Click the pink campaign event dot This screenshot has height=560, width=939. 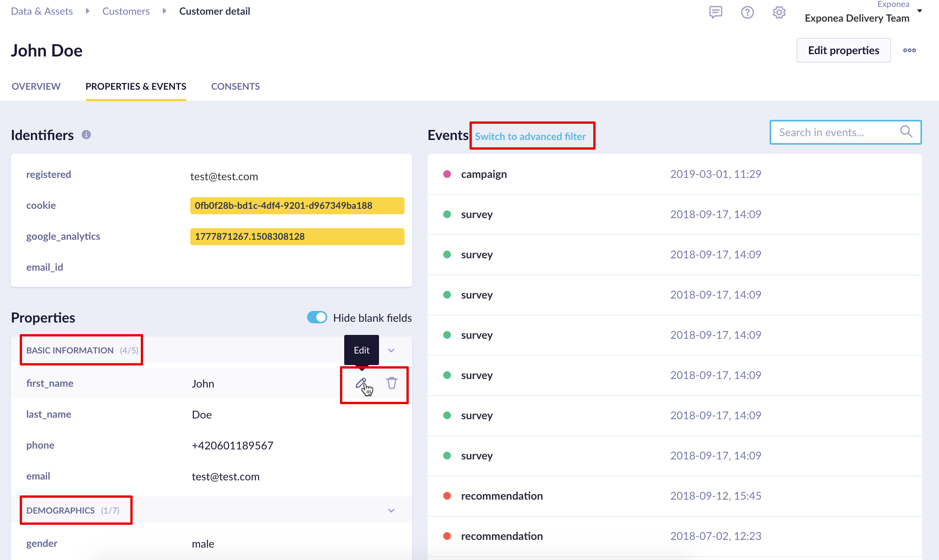tap(447, 174)
